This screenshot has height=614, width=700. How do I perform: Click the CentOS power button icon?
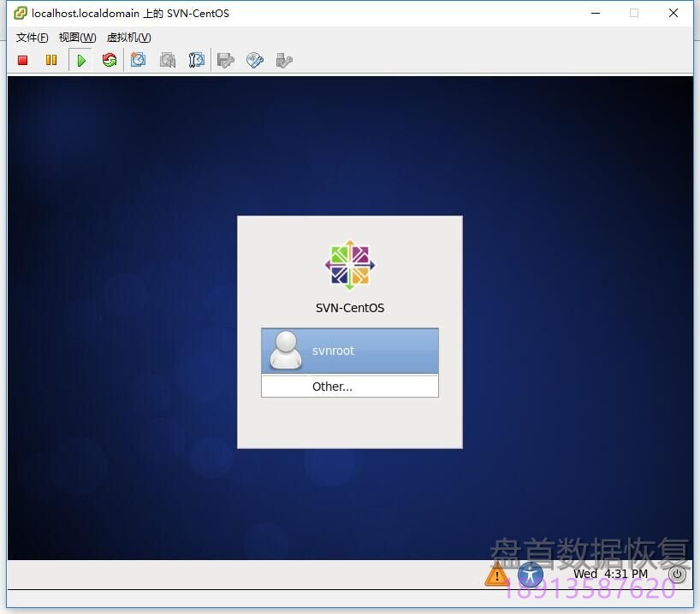point(677,574)
